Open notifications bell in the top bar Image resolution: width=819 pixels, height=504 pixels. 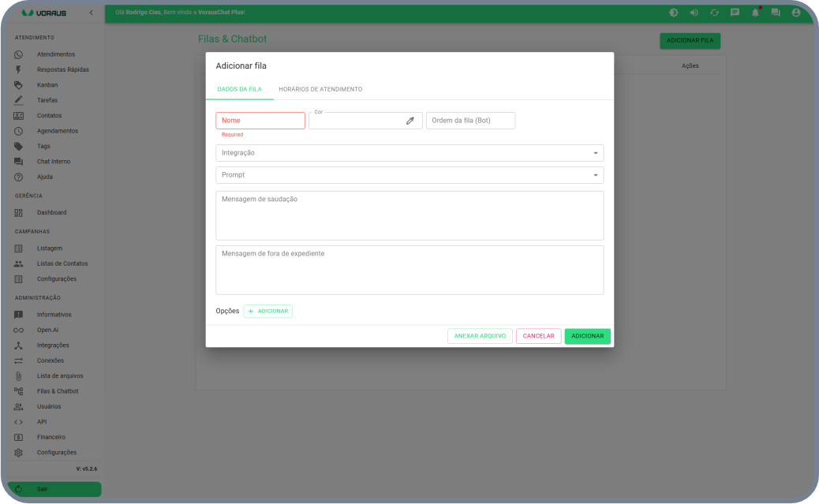[x=755, y=13]
